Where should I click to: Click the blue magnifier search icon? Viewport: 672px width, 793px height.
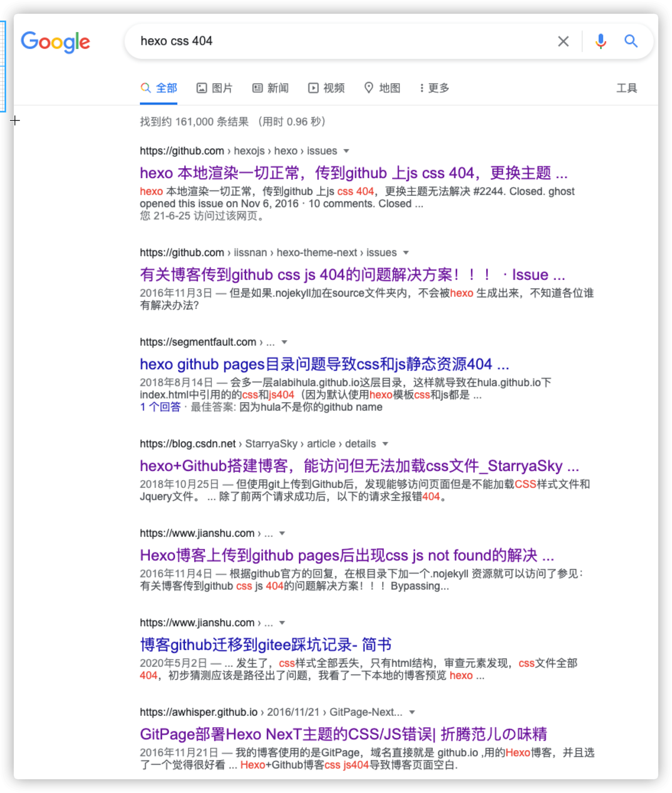[631, 41]
